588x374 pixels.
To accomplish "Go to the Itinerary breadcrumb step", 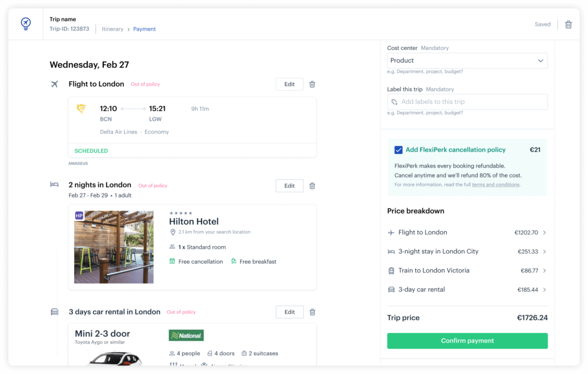I will coord(113,29).
